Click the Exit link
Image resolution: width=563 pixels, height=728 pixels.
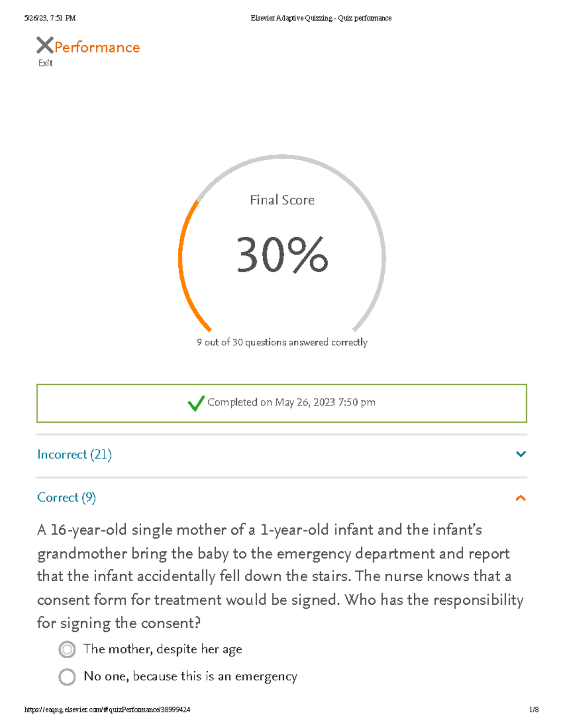click(x=45, y=62)
